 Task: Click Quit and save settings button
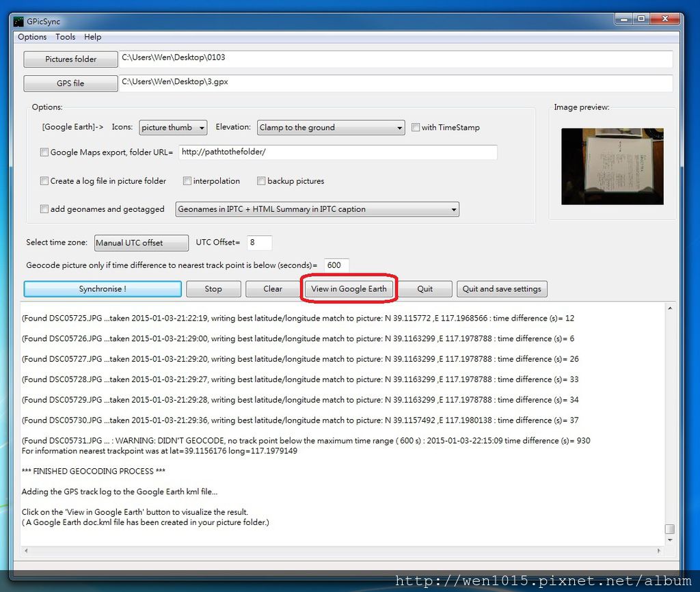tap(502, 289)
